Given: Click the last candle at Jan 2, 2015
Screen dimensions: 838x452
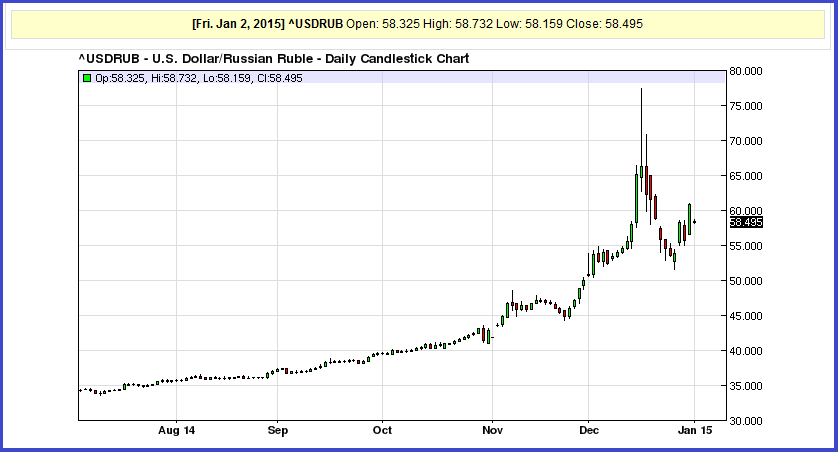Looking at the screenshot, I should tap(694, 222).
